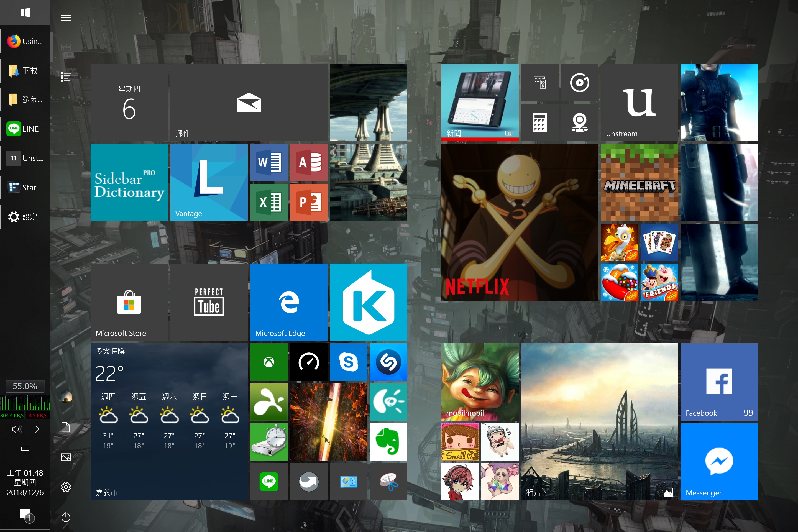The image size is (798, 532).
Task: Open the Groove Music disc tile
Action: 579,83
